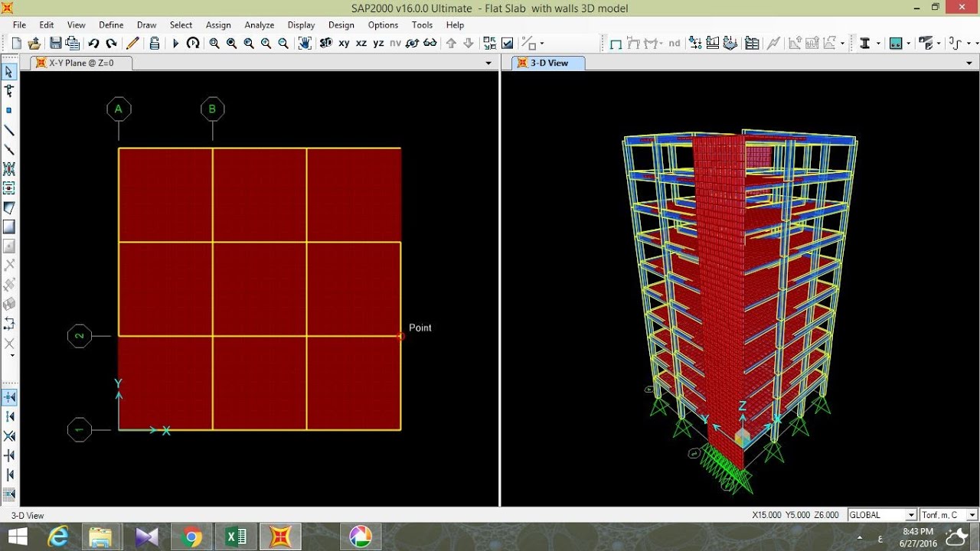Undo the last action

93,44
